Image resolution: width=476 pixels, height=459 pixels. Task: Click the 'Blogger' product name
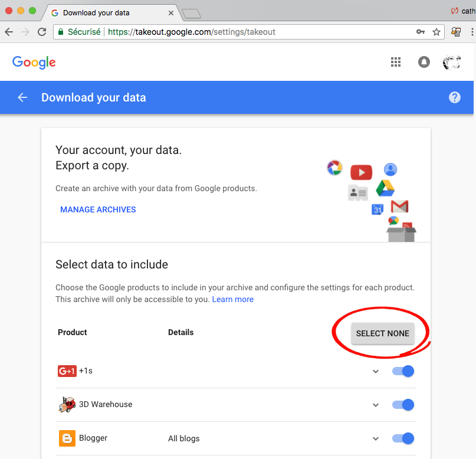pyautogui.click(x=93, y=438)
